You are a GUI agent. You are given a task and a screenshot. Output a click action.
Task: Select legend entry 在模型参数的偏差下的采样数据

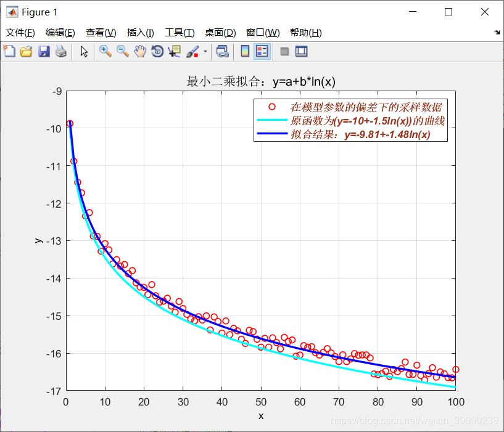click(366, 107)
